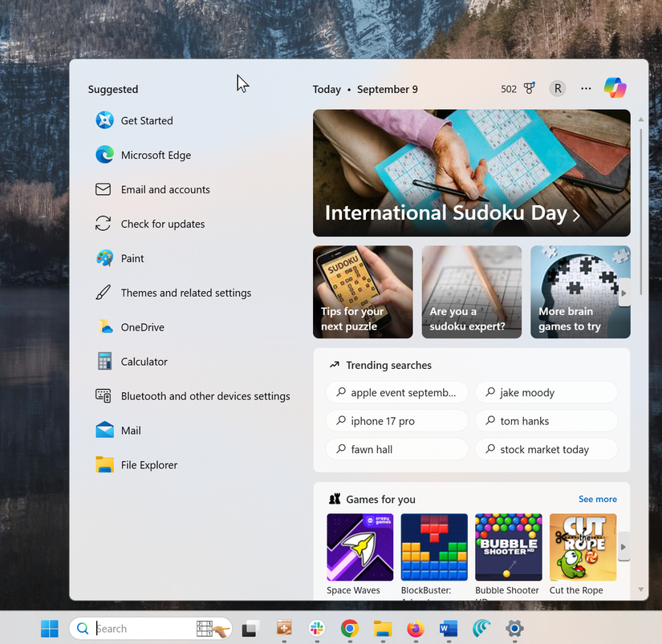Click the Microsoft Rewards trophy icon
Screen dimensions: 662x644
point(528,88)
